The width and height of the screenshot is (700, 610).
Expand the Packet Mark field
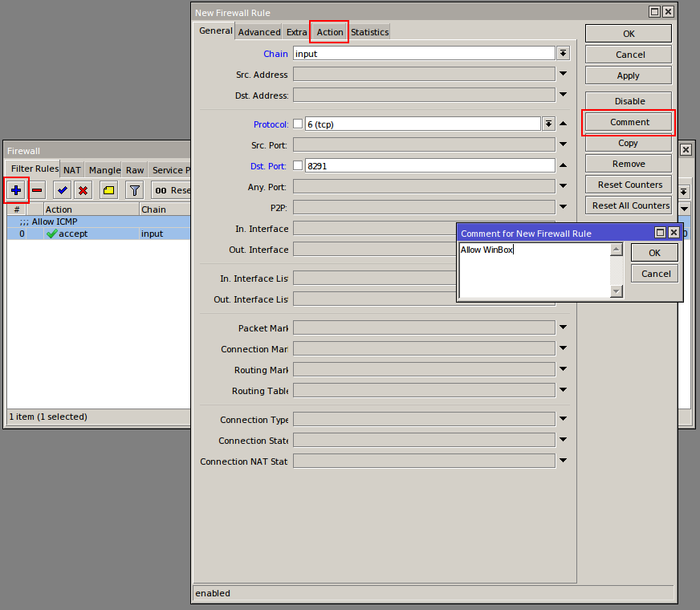tap(563, 327)
